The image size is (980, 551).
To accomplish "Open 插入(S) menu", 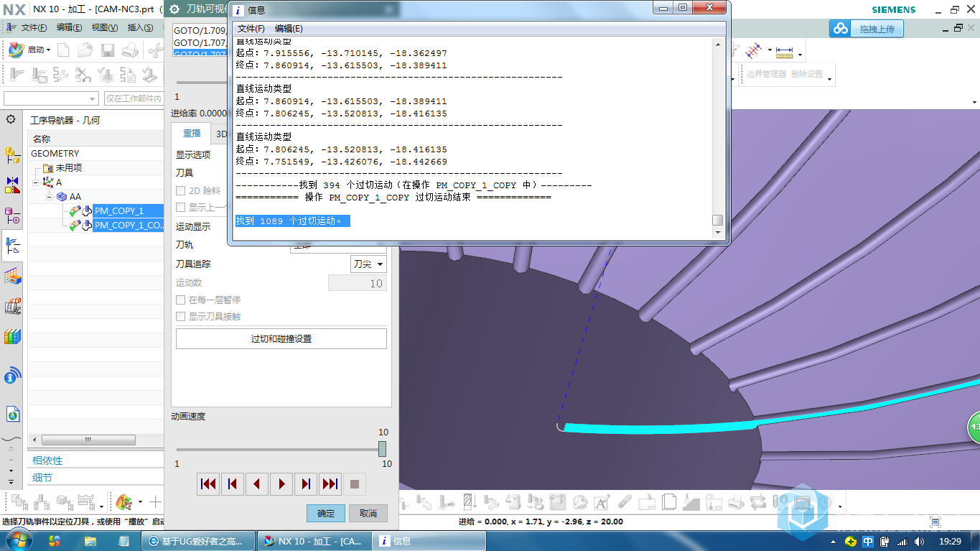I will click(140, 27).
